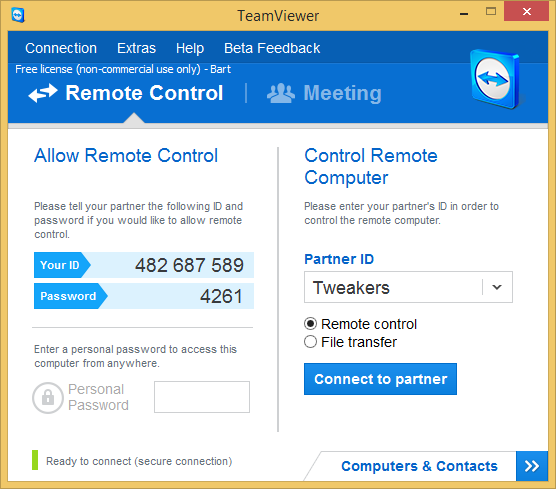The image size is (556, 489).
Task: Click the personal password lock icon
Action: pos(48,398)
